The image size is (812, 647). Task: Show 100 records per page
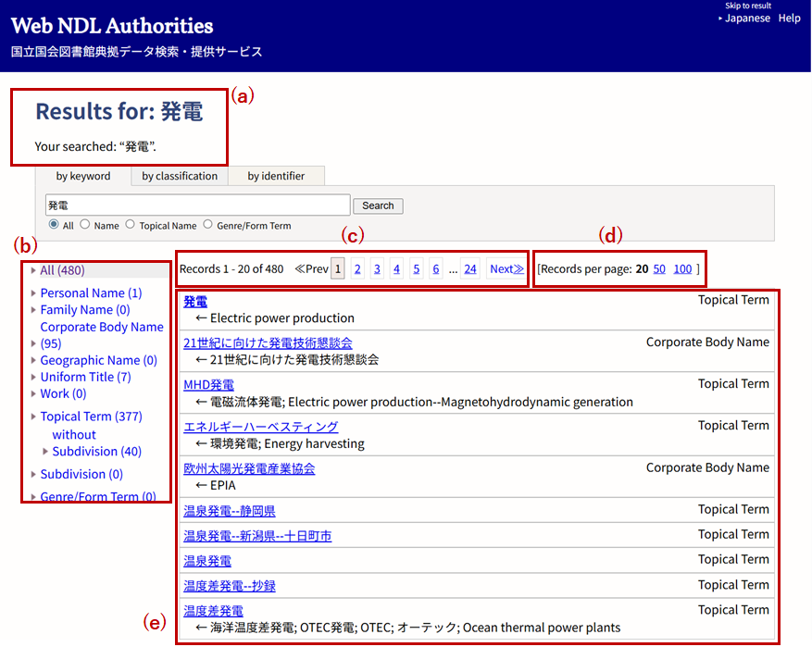pyautogui.click(x=682, y=269)
